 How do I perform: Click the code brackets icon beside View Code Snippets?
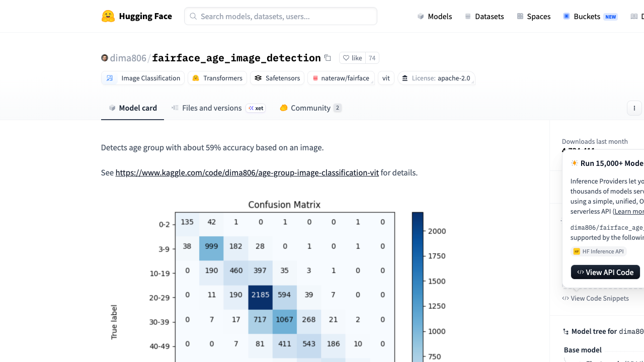point(566,298)
